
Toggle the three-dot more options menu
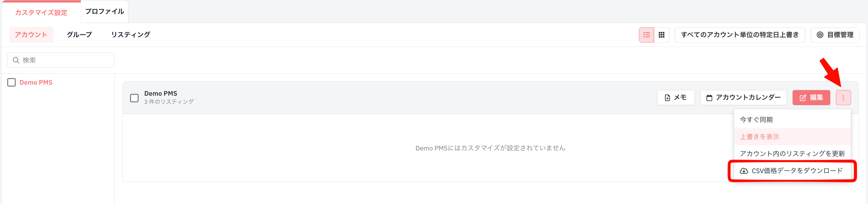843,98
